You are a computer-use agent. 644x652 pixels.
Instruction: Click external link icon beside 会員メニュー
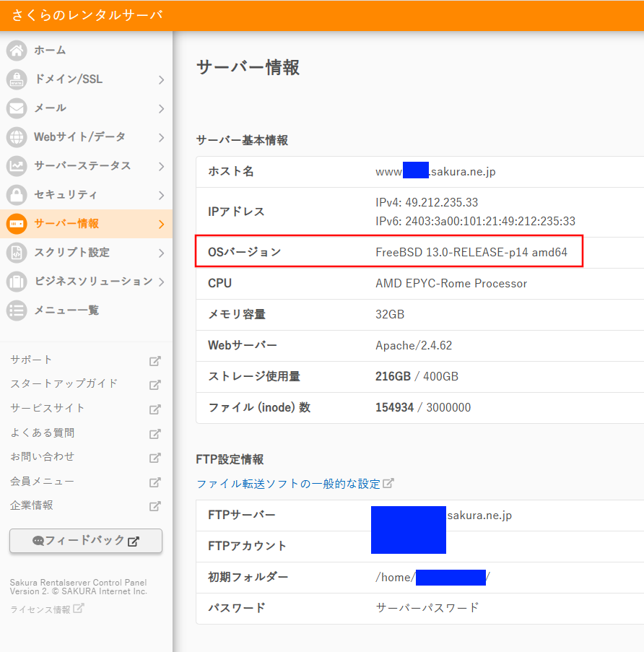pos(155,482)
